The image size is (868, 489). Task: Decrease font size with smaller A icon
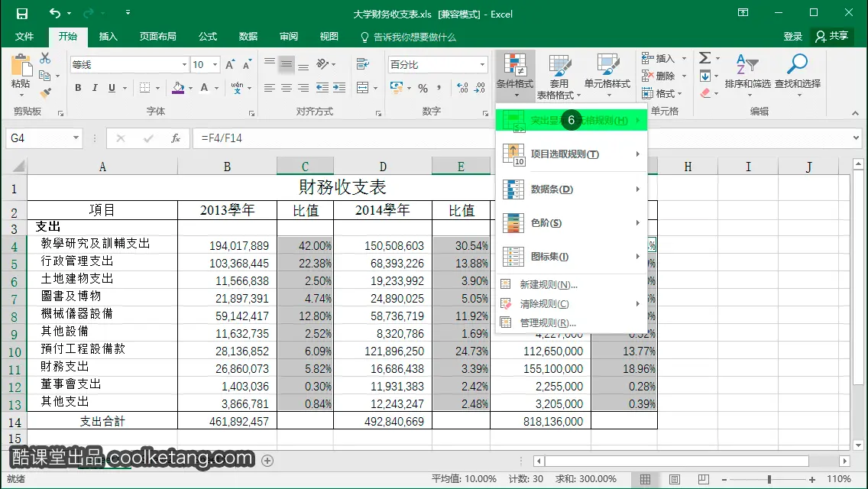[247, 65]
